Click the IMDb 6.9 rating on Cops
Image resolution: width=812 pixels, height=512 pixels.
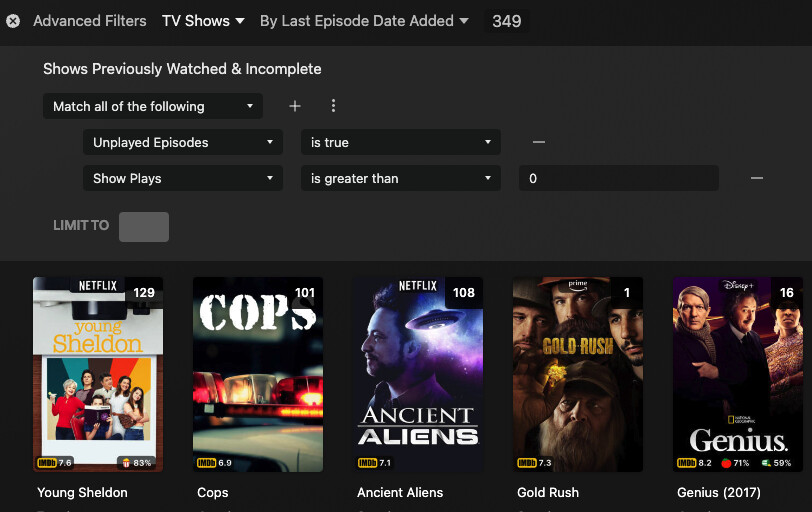coord(214,463)
